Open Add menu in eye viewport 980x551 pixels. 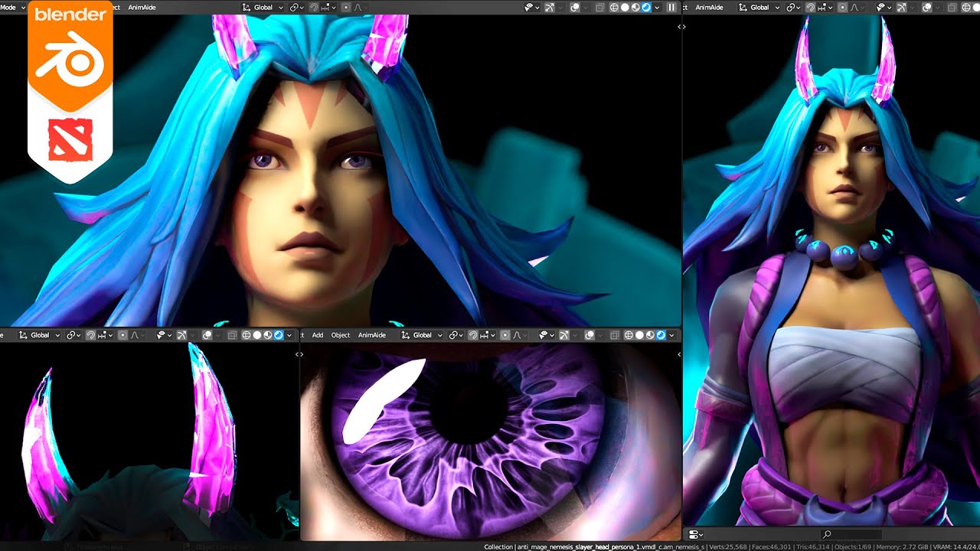point(318,335)
